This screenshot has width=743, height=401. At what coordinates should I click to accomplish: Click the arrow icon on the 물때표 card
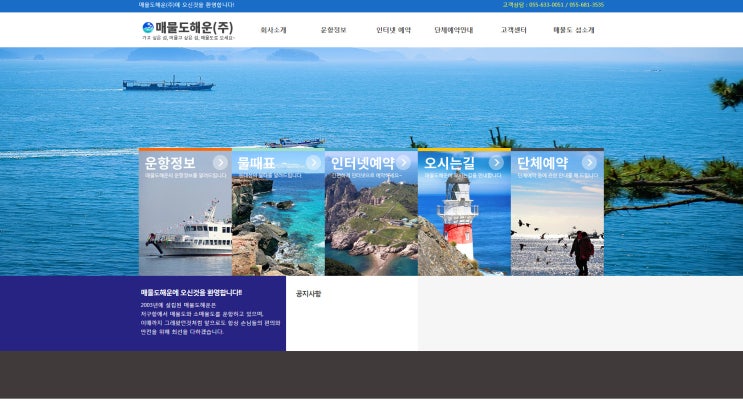point(313,163)
